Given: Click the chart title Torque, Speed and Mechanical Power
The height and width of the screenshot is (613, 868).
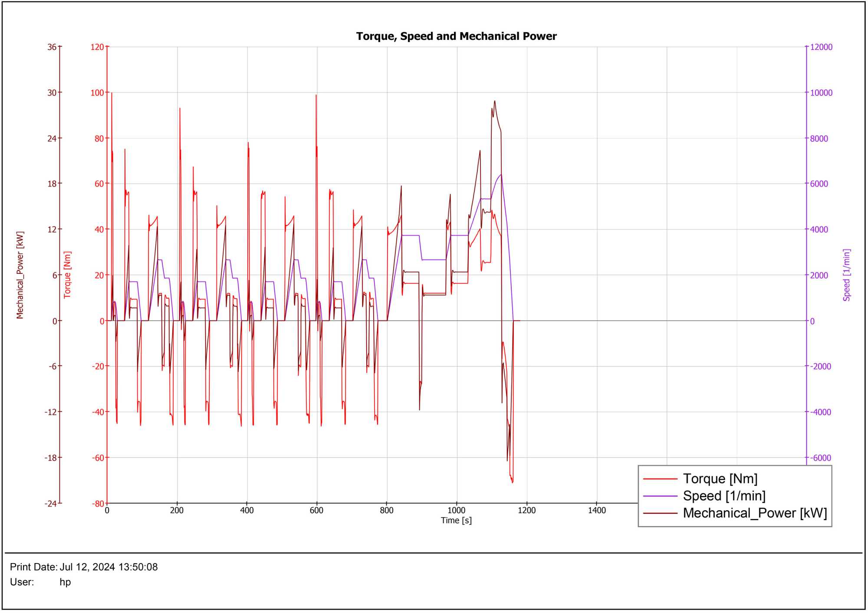Looking at the screenshot, I should [457, 36].
